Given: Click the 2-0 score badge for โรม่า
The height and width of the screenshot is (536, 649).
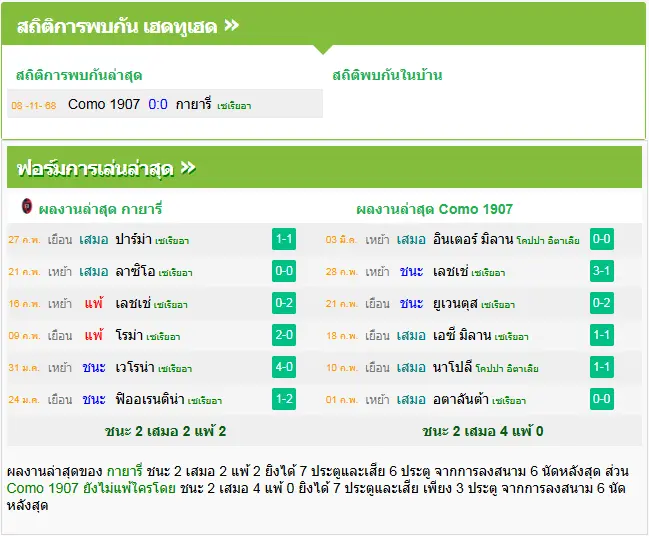Looking at the screenshot, I should pos(284,334).
